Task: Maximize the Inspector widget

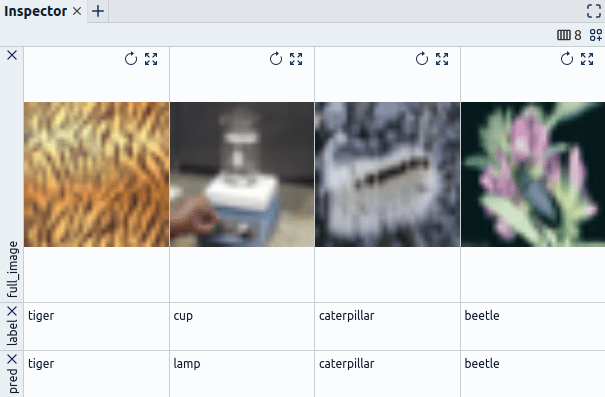Action: coord(594,11)
